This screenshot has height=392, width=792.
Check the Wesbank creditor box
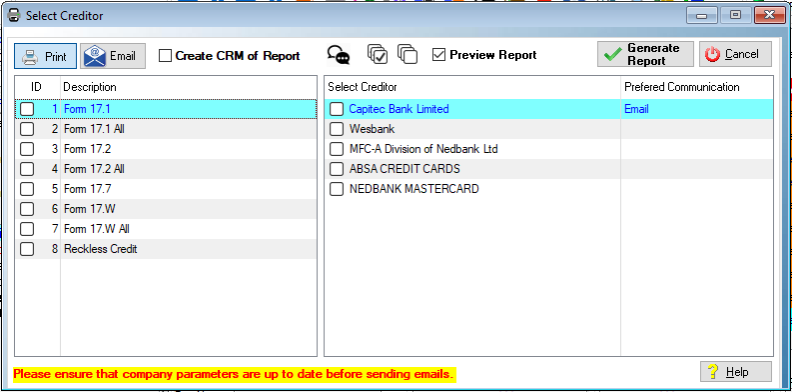[336, 129]
